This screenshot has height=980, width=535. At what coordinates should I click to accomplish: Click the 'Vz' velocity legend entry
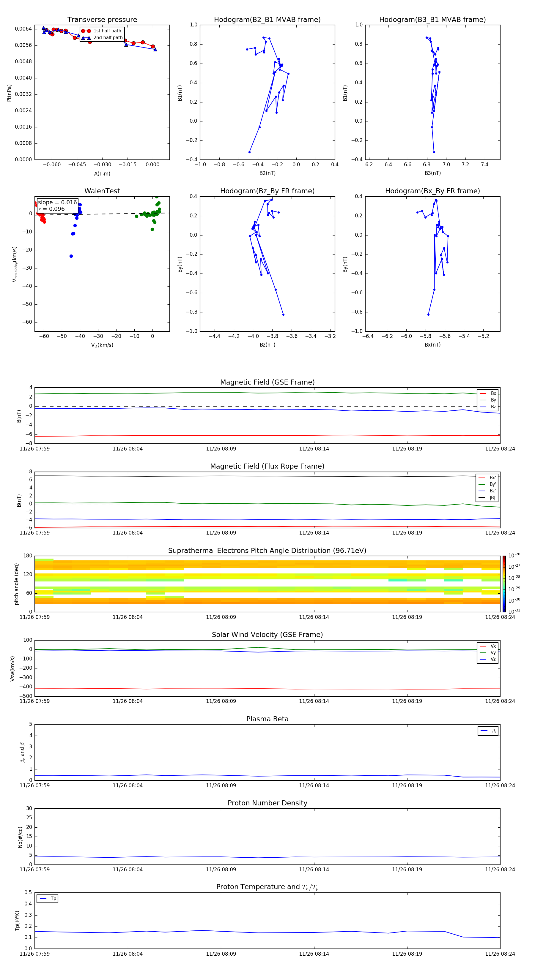click(x=488, y=659)
